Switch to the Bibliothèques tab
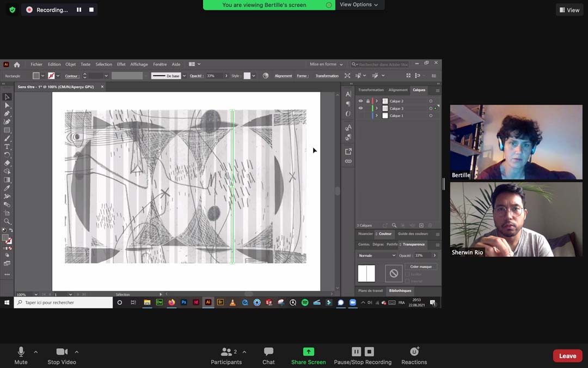Screen dimensions: 588x368 pyautogui.click(x=400, y=291)
